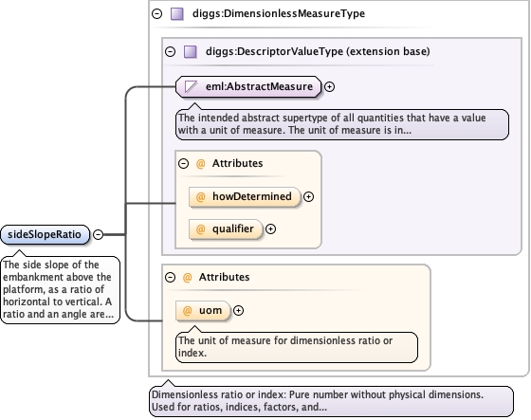Viewport: 531px width, 420px height.
Task: Expand the qualifier attribute
Action: coord(270,229)
